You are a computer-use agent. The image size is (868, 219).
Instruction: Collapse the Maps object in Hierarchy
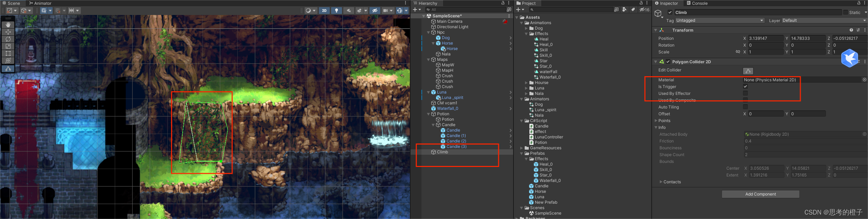click(428, 60)
